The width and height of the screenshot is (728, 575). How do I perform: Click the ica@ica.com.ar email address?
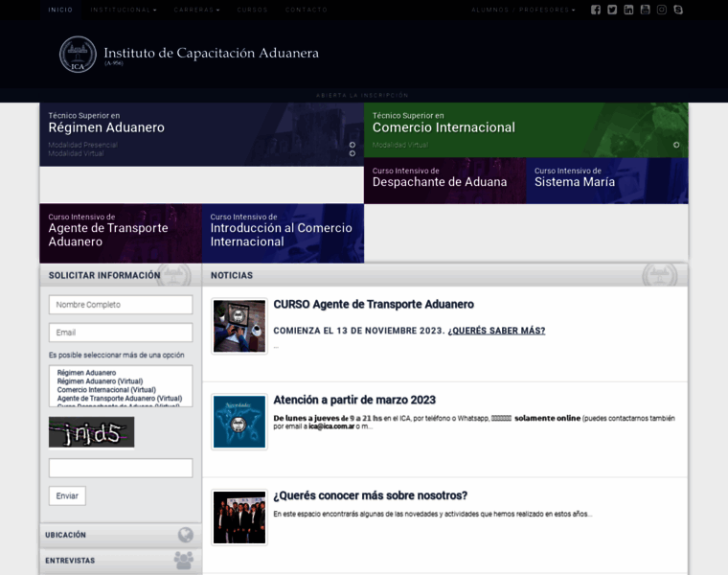pyautogui.click(x=331, y=426)
